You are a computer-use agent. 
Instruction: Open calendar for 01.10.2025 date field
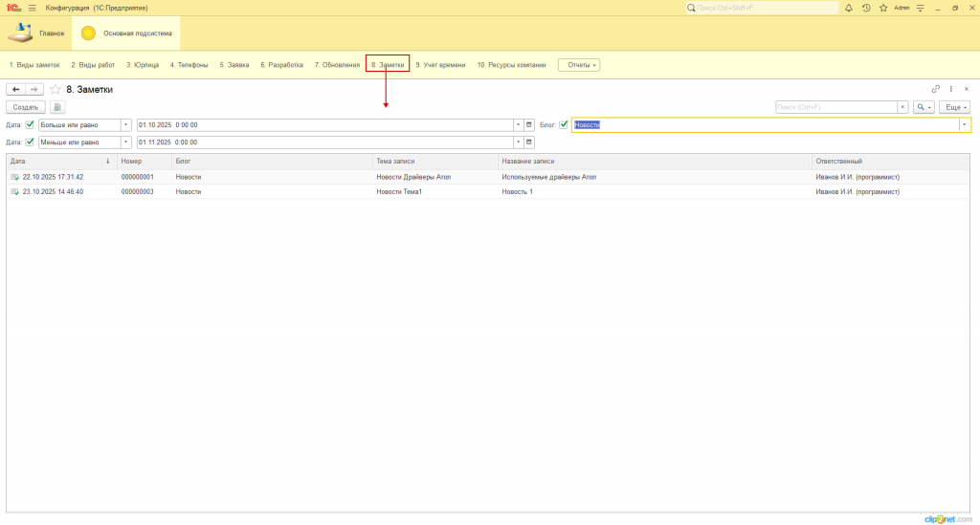click(x=528, y=125)
